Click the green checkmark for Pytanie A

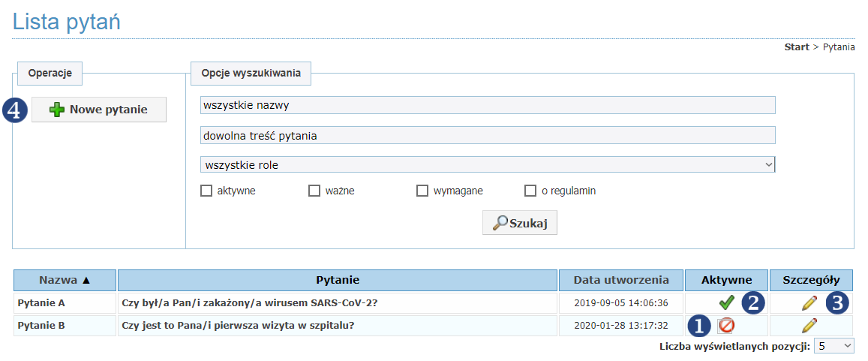pyautogui.click(x=726, y=303)
